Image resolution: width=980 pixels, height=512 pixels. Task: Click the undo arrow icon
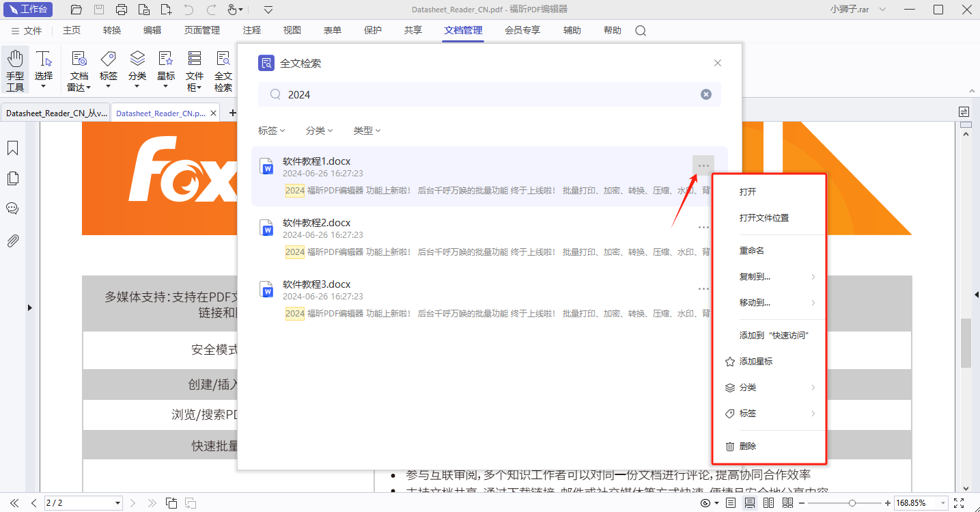(x=188, y=10)
